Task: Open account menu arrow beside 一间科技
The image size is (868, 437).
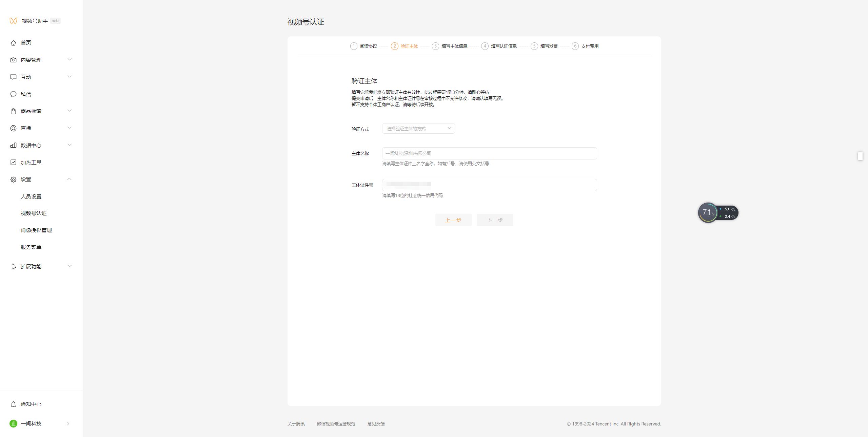Action: [68, 423]
